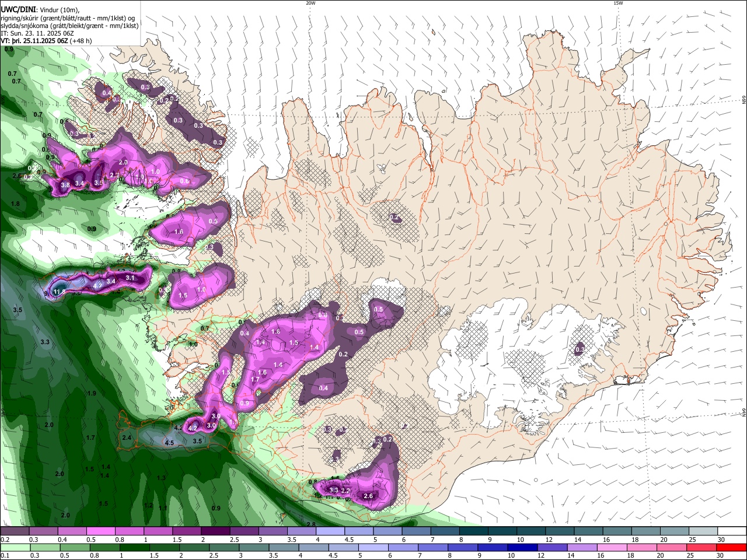This screenshot has height=560, width=747.
Task: Click the 0.1 label in the lower legend row
Action: [x=5, y=556]
